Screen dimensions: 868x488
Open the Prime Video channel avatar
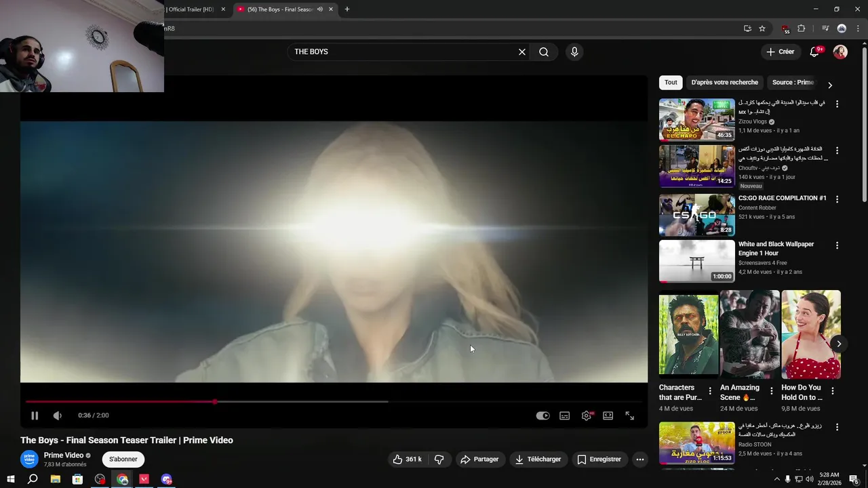coord(29,459)
